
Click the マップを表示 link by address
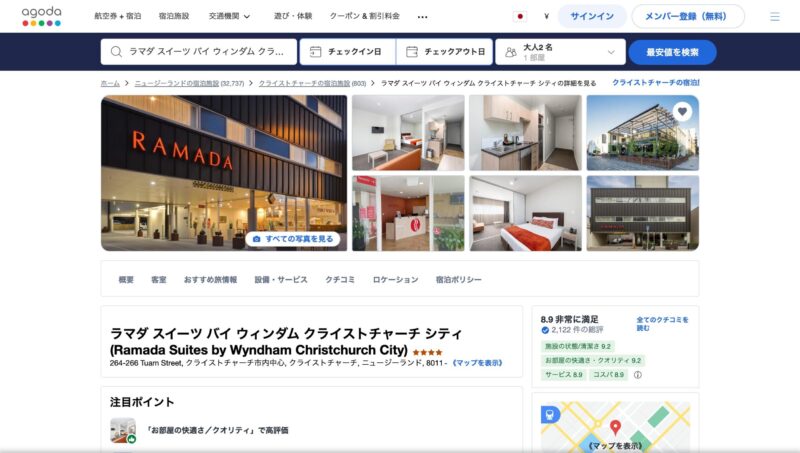(x=478, y=363)
